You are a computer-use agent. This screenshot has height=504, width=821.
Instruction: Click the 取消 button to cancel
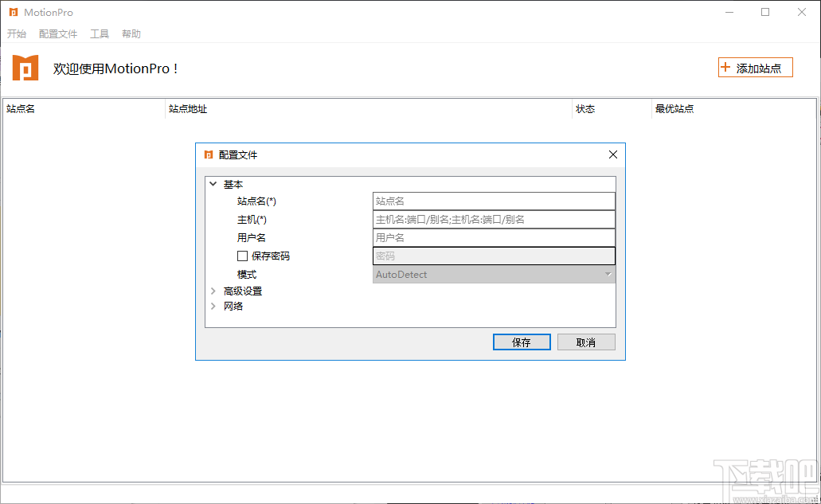(586, 341)
